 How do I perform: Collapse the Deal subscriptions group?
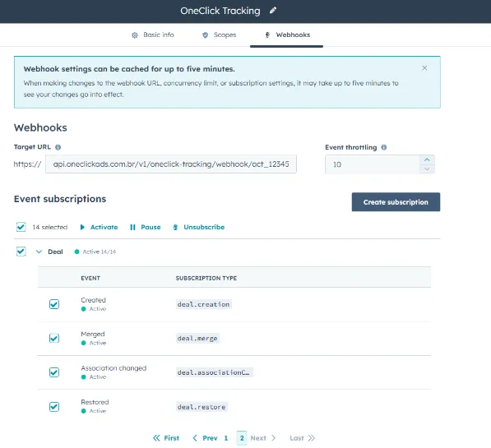coord(39,252)
